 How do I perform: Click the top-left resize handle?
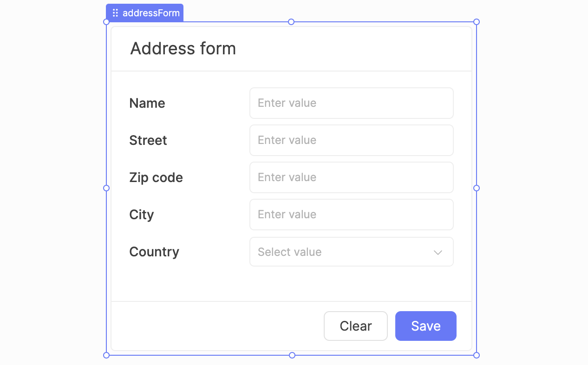106,22
